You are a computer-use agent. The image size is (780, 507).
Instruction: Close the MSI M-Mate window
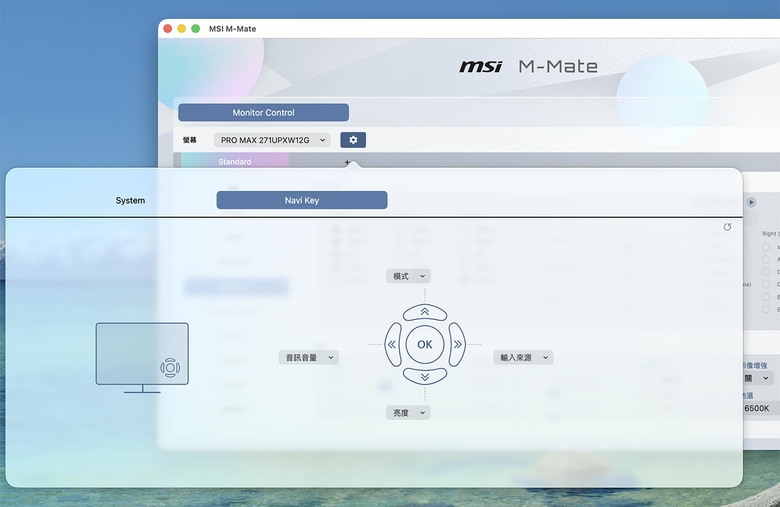(168, 29)
